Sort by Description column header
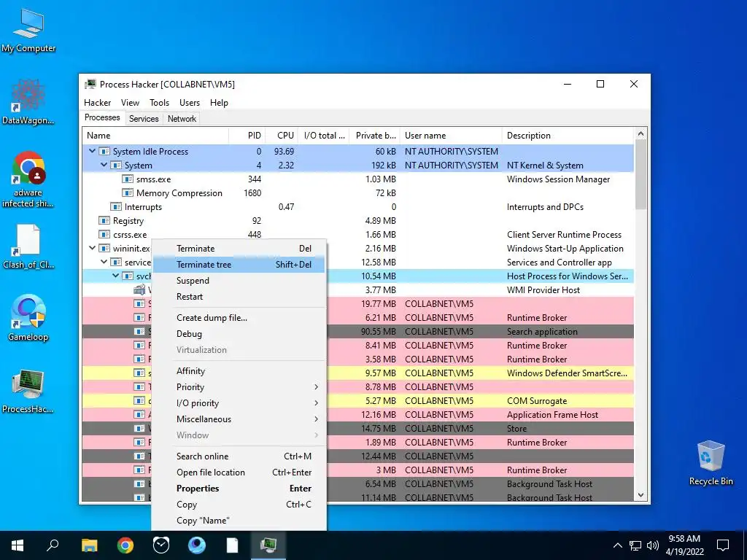 (x=568, y=135)
